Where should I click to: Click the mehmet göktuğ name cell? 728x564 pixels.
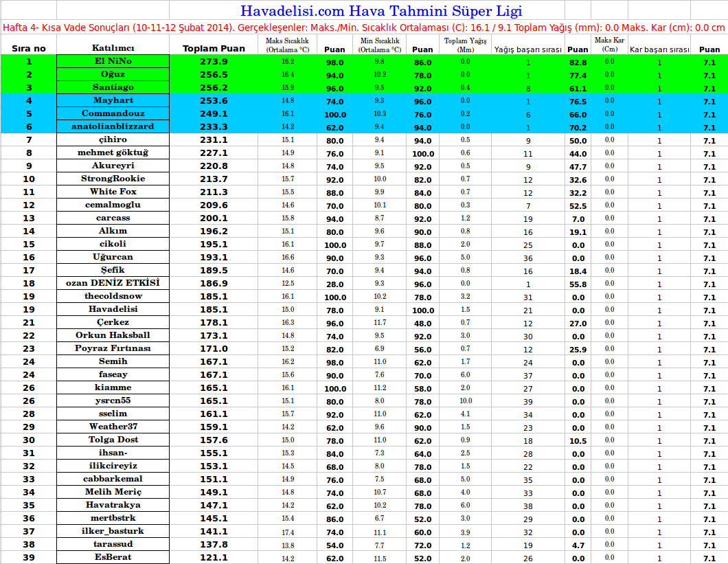click(x=113, y=153)
